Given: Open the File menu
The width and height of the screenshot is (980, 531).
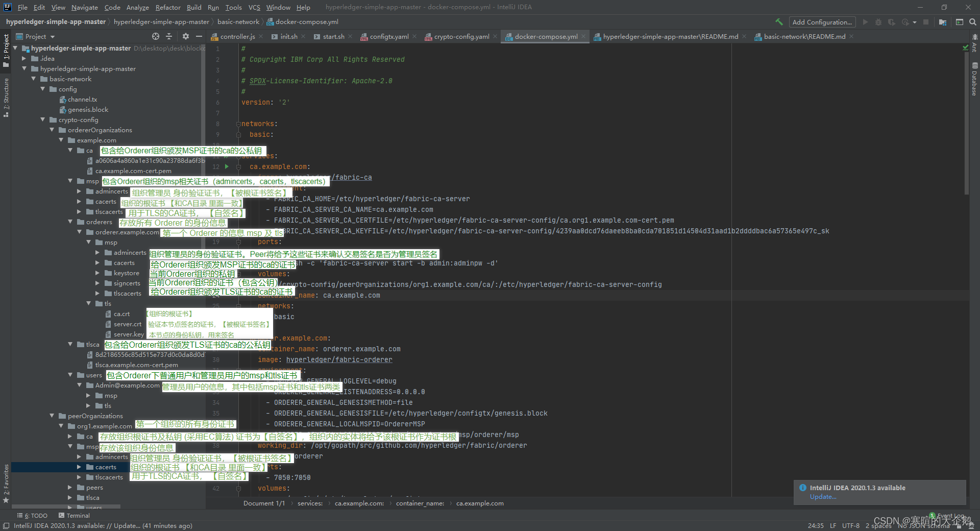Looking at the screenshot, I should (x=22, y=7).
